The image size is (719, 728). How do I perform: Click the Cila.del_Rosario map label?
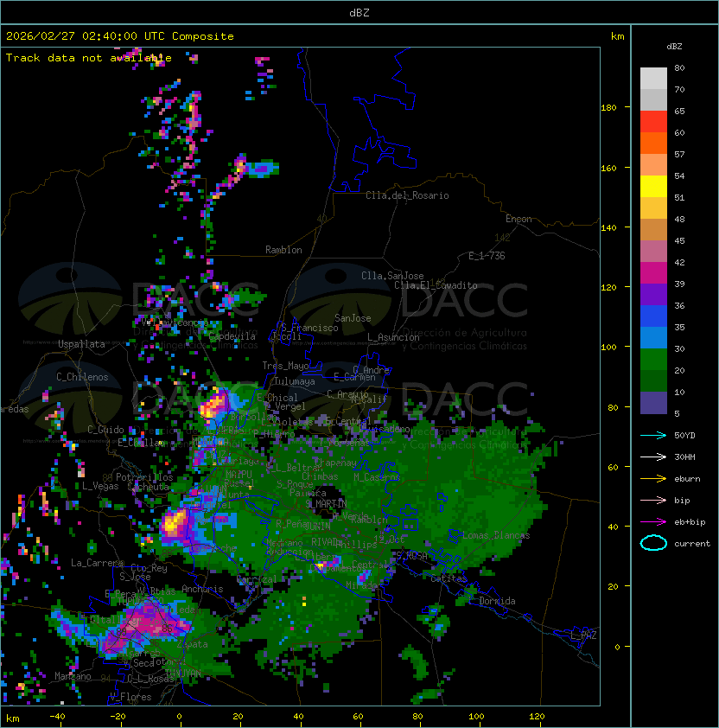pos(407,195)
